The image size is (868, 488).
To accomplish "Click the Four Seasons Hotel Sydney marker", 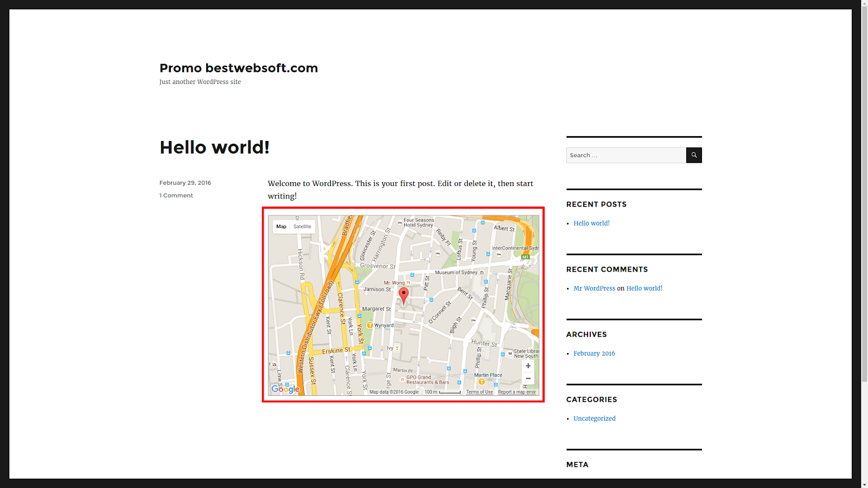I will point(400,223).
